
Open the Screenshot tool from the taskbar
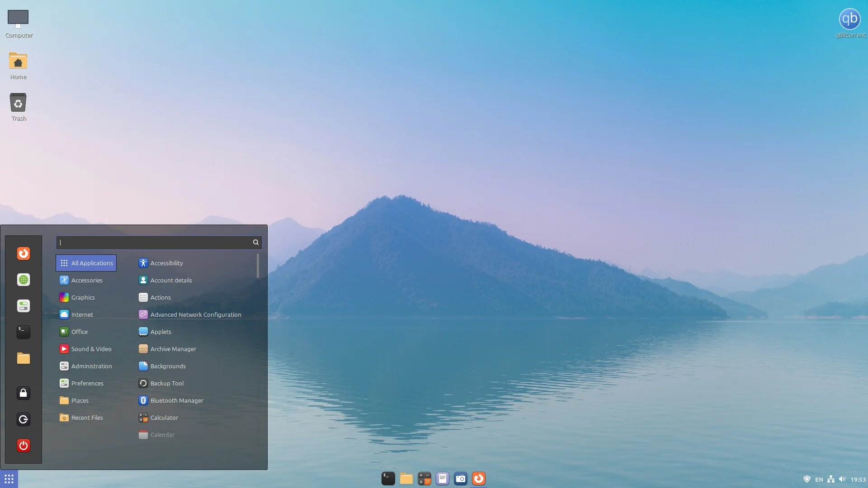point(460,479)
